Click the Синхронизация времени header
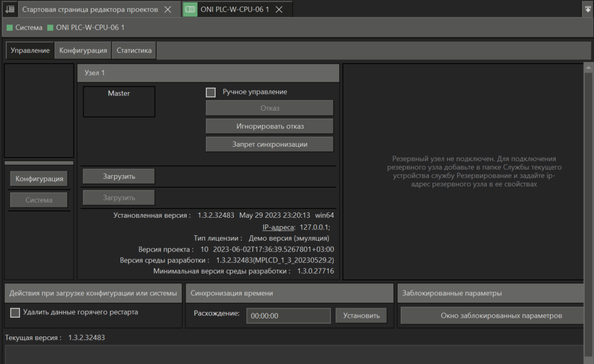 [x=290, y=293]
